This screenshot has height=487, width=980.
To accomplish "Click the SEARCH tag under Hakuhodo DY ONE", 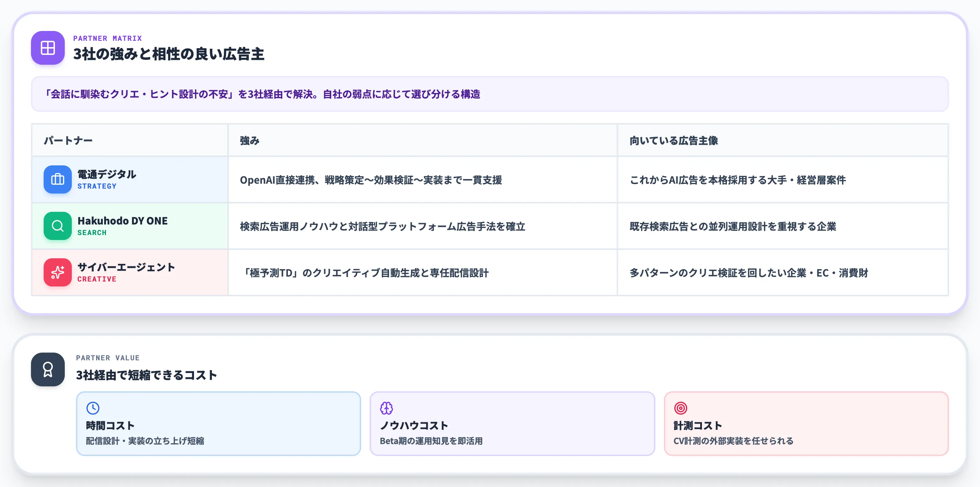I will [x=92, y=233].
